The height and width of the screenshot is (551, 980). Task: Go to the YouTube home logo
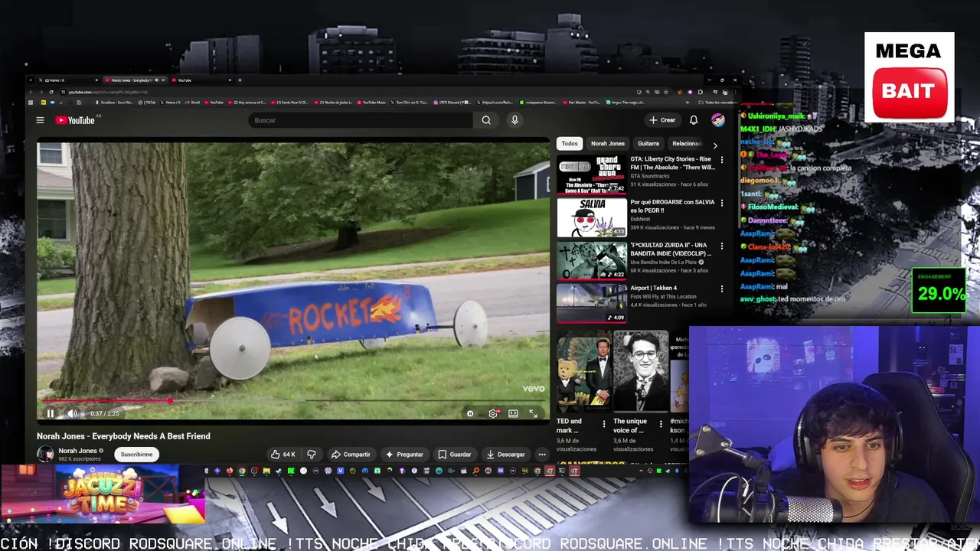(75, 120)
